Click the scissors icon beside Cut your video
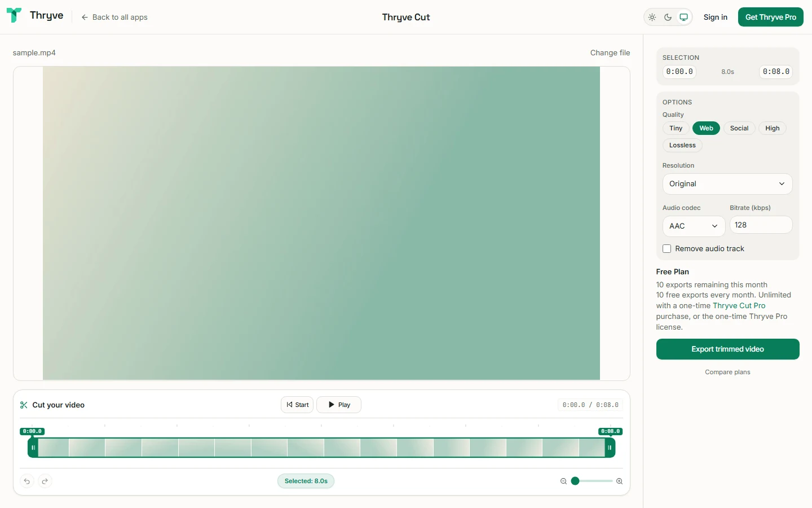Screen dimensions: 812x508 coord(24,405)
